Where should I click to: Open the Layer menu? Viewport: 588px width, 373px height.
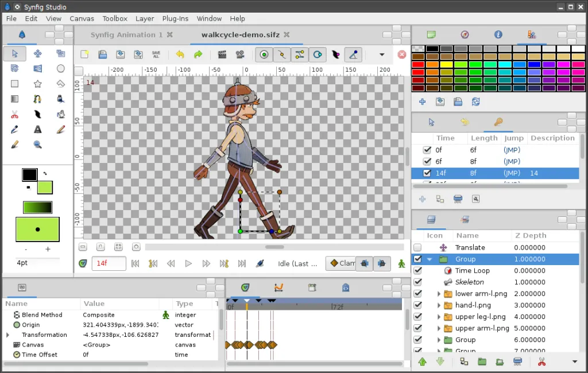point(145,18)
